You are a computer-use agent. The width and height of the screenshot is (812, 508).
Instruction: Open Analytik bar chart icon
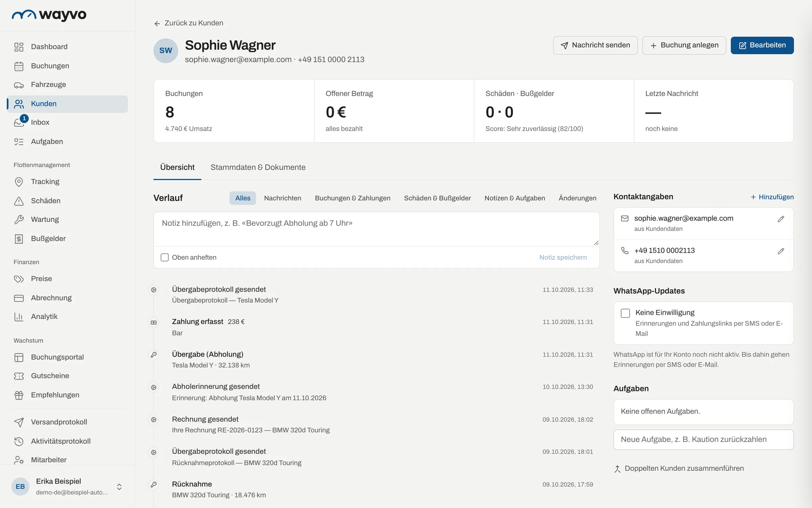[x=19, y=317]
